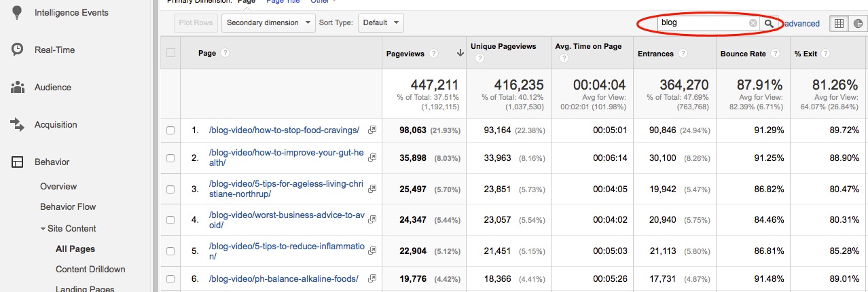The width and height of the screenshot is (868, 292).
Task: Toggle the select-all header checkbox
Action: tap(170, 53)
